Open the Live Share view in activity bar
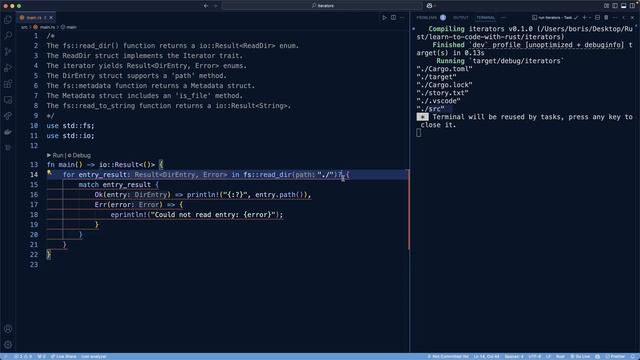This screenshot has width=640, height=360. pyautogui.click(x=8, y=116)
